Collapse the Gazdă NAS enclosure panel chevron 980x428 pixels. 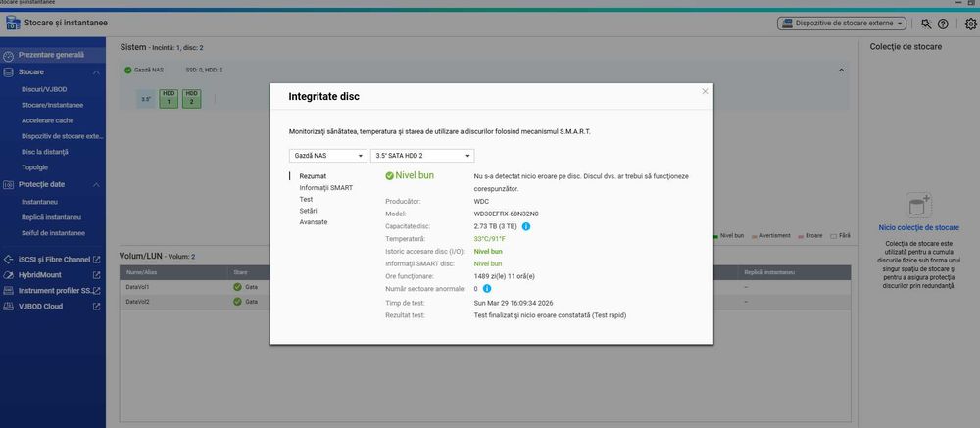point(841,70)
